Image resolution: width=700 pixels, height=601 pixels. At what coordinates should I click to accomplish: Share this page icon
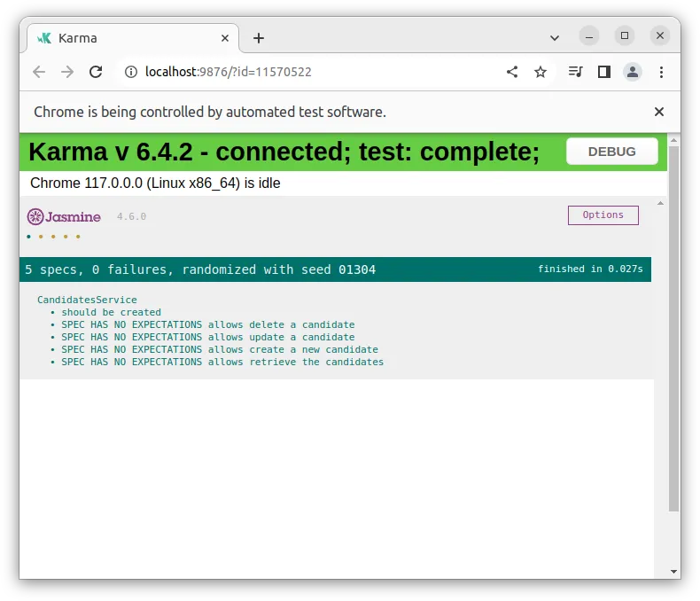[x=512, y=72]
